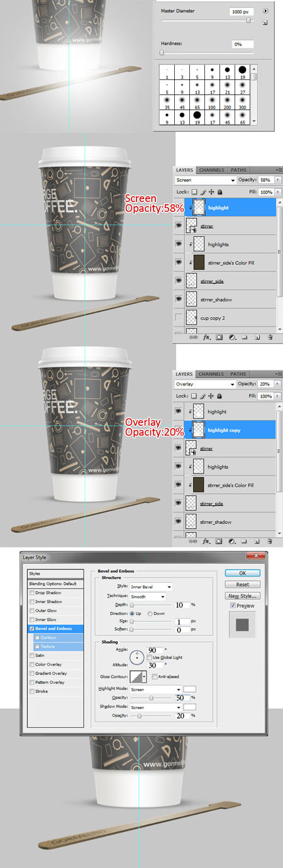Switch to CHANNELS tab in Screen-mode Layers panel
This screenshot has width=283, height=868.
coord(213,170)
